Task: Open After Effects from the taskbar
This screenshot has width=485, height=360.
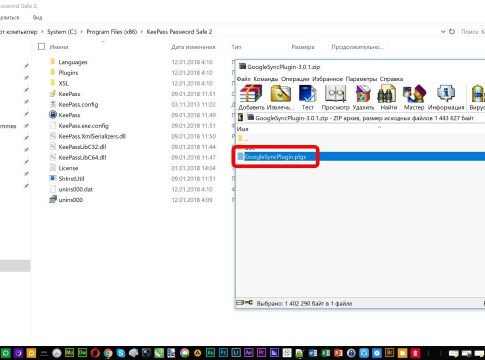Action: click(249, 353)
